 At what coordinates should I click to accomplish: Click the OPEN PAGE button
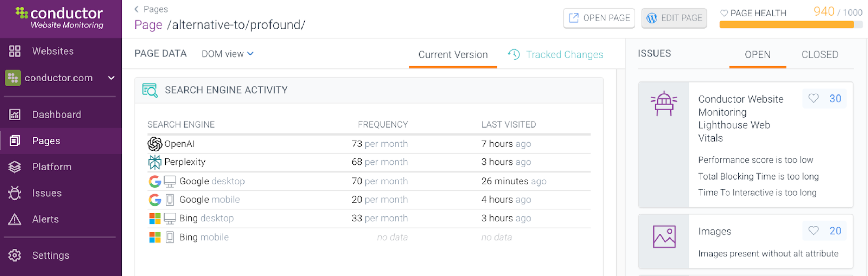tap(599, 18)
